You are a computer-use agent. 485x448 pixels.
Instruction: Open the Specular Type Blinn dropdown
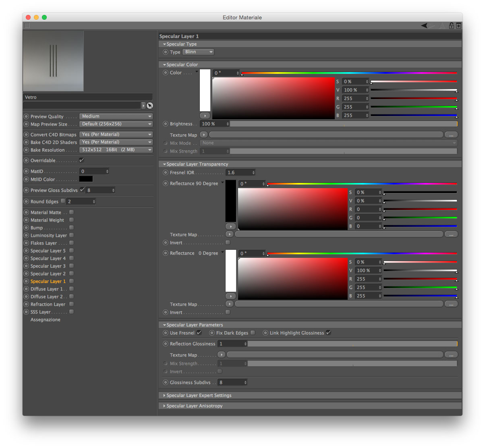coord(199,52)
